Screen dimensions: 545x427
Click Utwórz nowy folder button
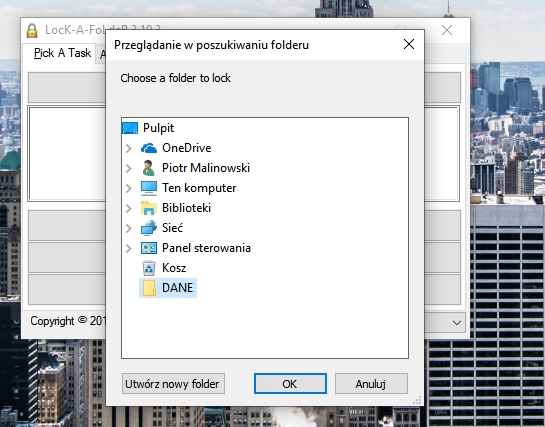[173, 384]
